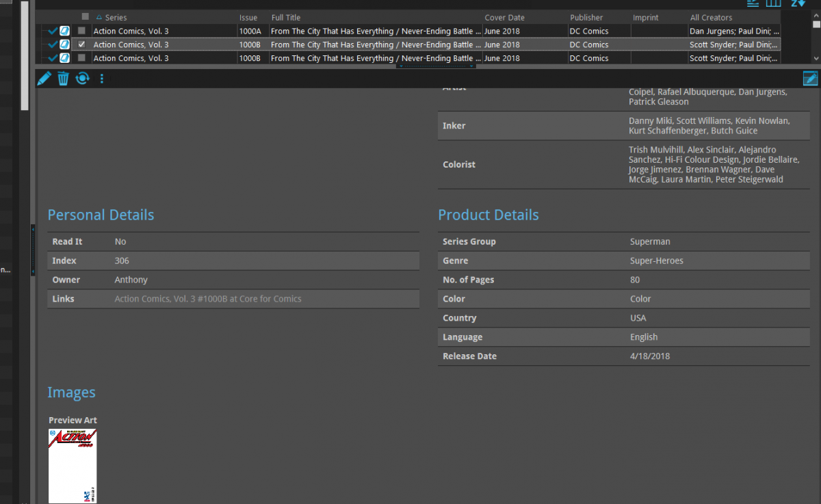Click the pencil edit icon in the details toolbar
821x504 pixels.
pyautogui.click(x=44, y=79)
